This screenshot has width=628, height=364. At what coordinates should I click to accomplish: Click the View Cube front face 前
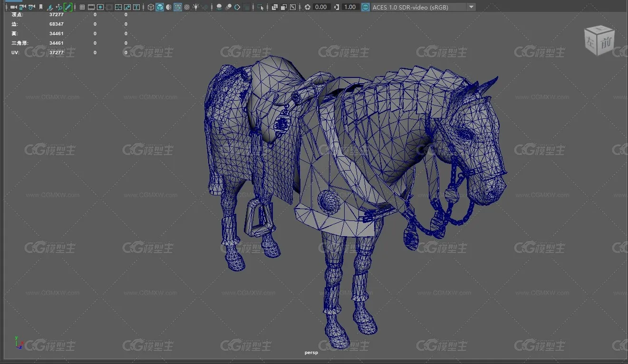[x=605, y=43]
